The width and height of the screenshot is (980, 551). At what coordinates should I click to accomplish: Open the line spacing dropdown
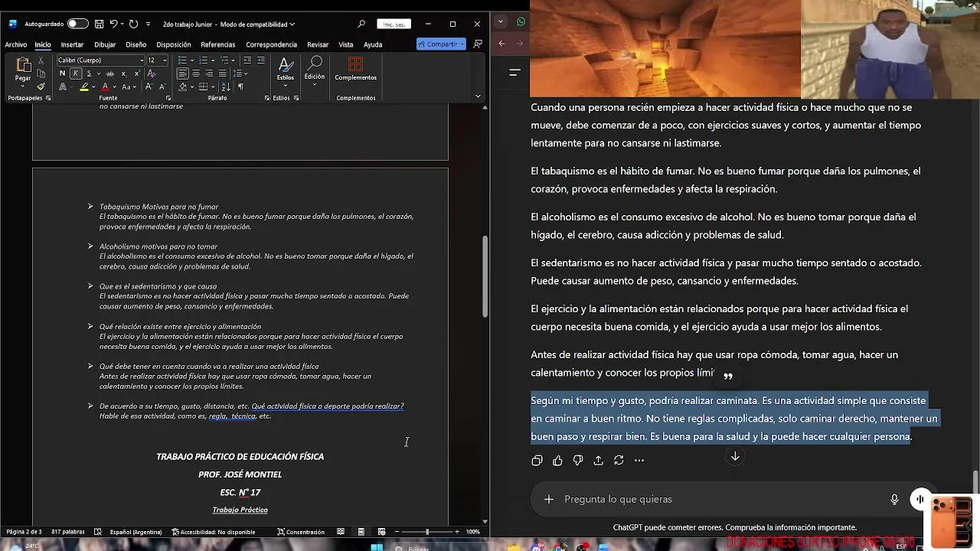246,73
